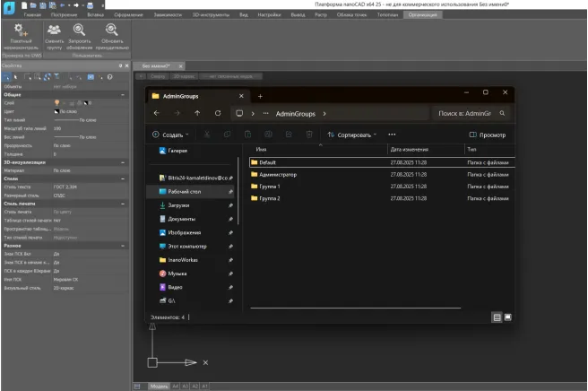Switch Explorer to large icons layout

tap(507, 317)
